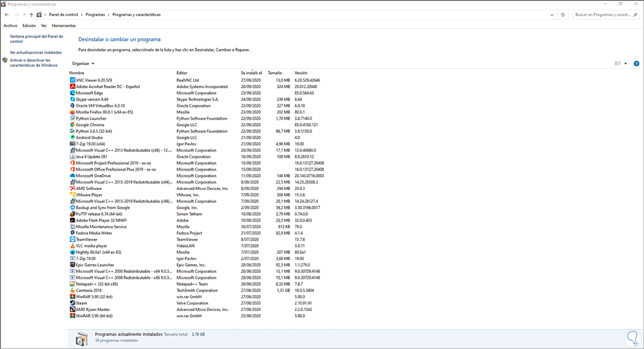Click the refresh button in address bar
The width and height of the screenshot is (644, 349).
click(x=563, y=15)
